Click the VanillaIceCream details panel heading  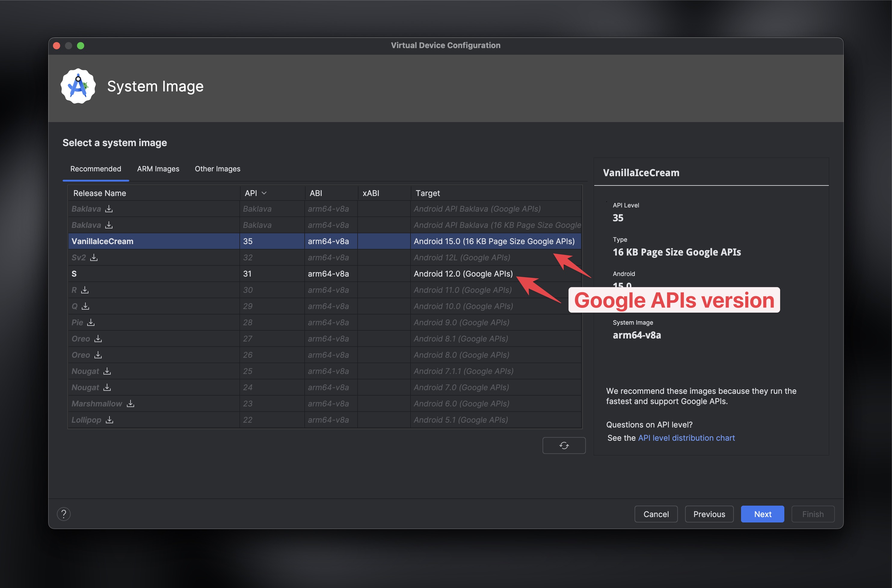click(x=641, y=173)
